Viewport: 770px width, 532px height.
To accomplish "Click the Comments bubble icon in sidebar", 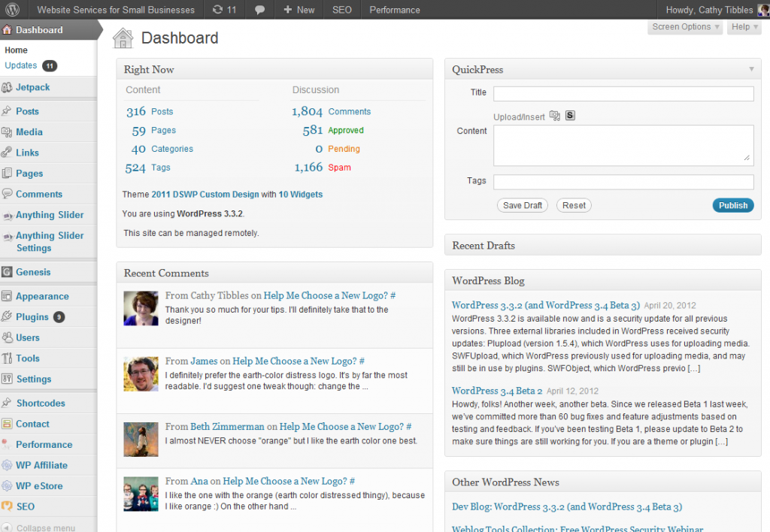I will (x=7, y=194).
